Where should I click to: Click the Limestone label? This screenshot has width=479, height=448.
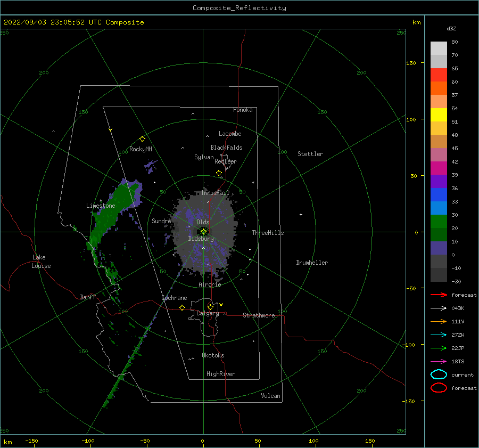[101, 206]
